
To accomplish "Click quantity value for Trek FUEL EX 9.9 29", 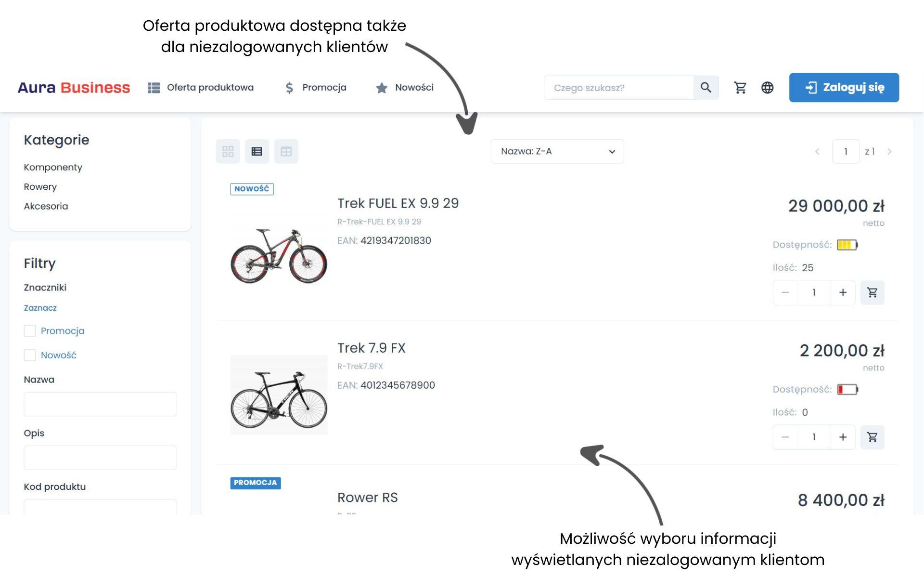I will coord(814,292).
